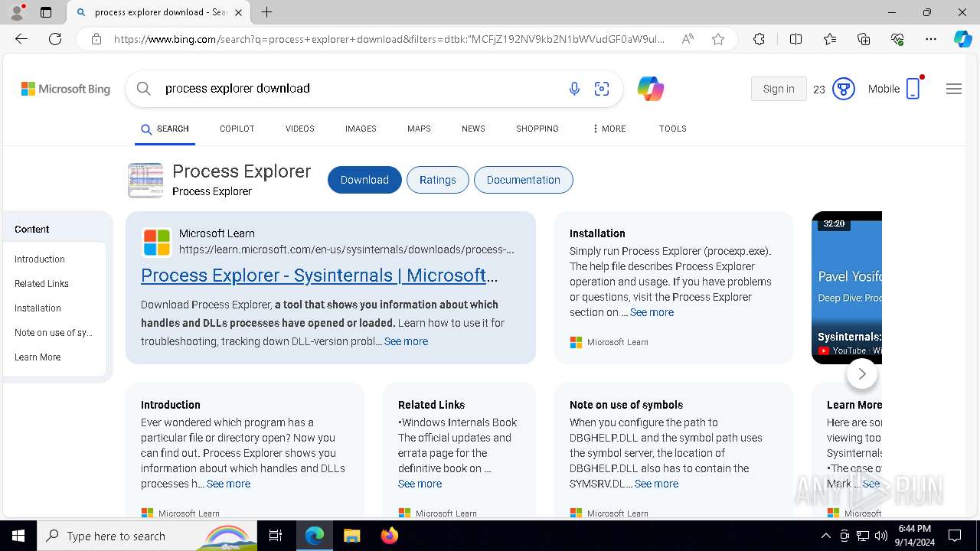Click the Sign in button
Image resolution: width=980 pixels, height=551 pixels.
779,89
